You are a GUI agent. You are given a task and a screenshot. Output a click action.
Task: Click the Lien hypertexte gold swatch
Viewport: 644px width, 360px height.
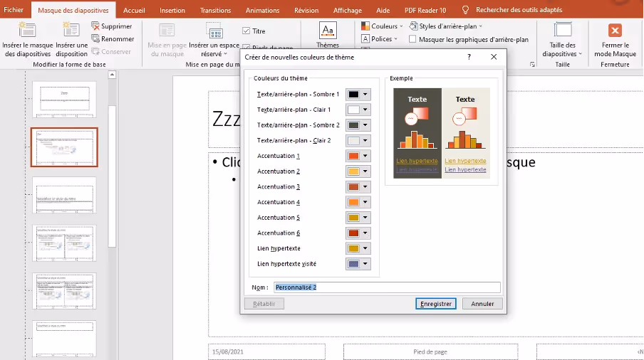(353, 248)
